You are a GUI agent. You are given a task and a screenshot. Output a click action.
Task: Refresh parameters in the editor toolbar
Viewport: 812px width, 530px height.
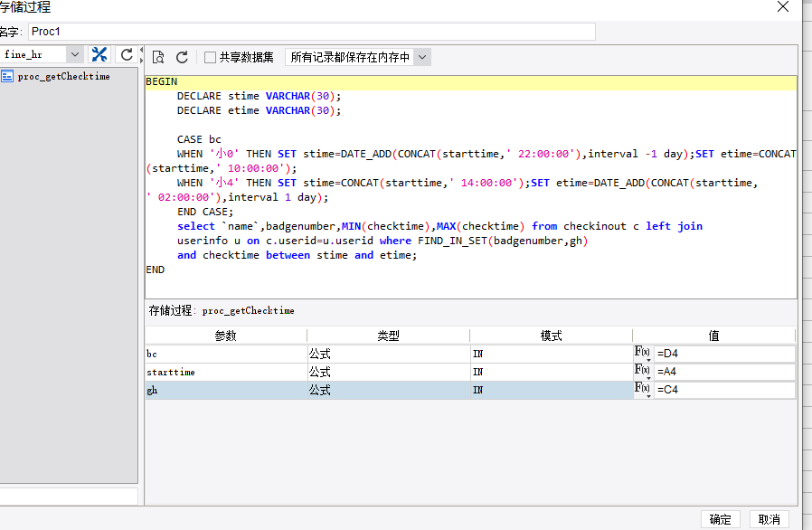click(182, 57)
